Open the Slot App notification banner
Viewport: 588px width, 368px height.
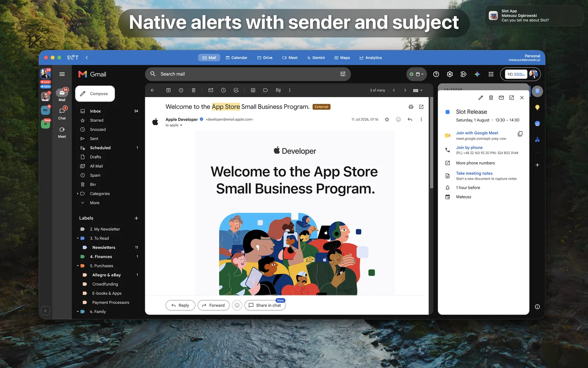click(x=534, y=15)
